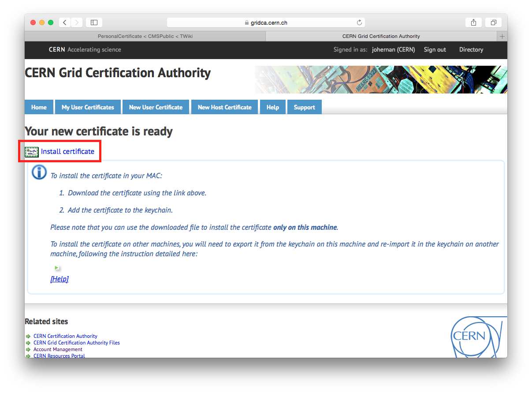Click the blue info icon
The width and height of the screenshot is (532, 393).
pyautogui.click(x=39, y=172)
